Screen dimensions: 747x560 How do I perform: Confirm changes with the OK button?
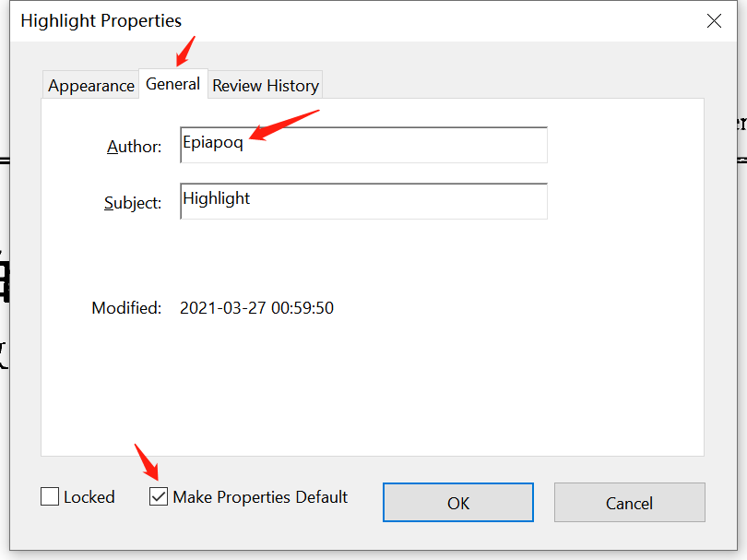pos(457,502)
